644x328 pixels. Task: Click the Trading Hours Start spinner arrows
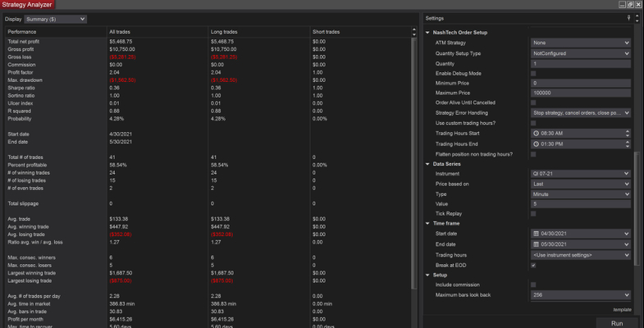tap(626, 133)
